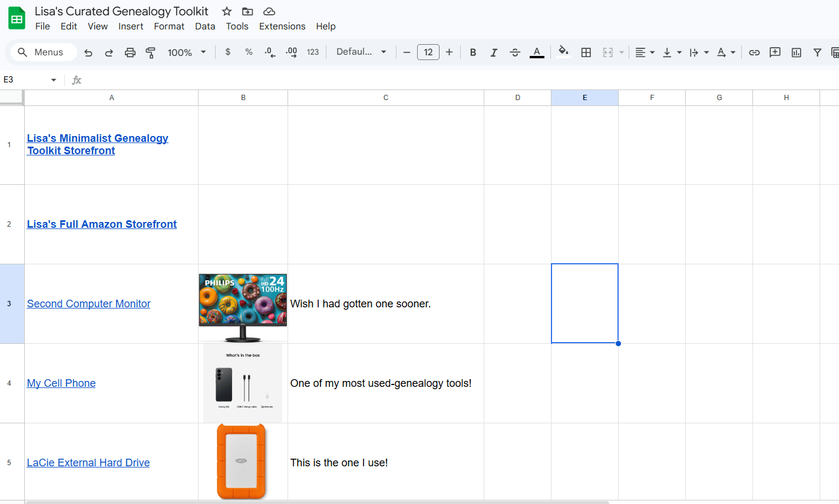Open the Second Computer Monitor link
This screenshot has height=504, width=839.
click(88, 304)
